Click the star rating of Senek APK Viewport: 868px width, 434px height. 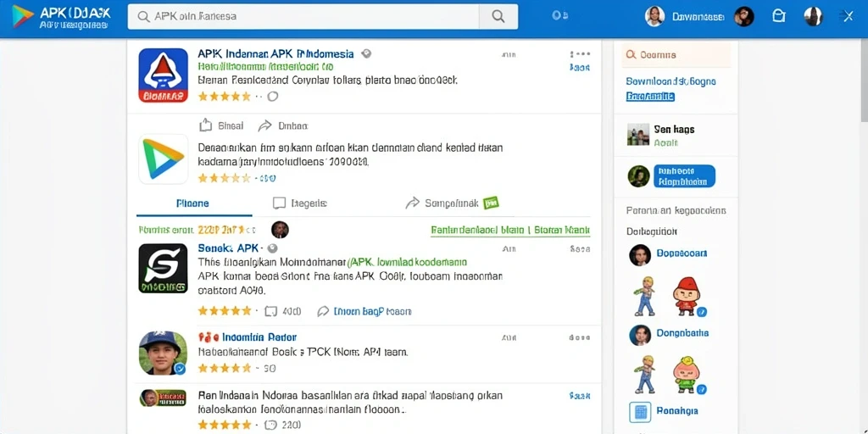224,311
